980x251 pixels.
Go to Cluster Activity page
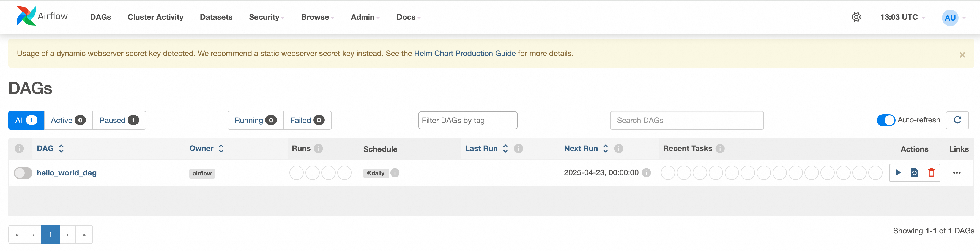click(x=155, y=17)
